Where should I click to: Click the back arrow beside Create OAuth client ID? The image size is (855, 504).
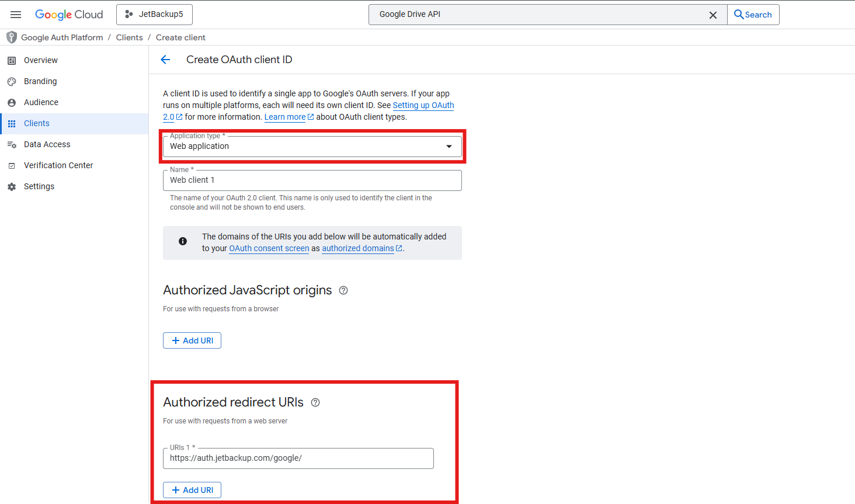click(x=165, y=60)
